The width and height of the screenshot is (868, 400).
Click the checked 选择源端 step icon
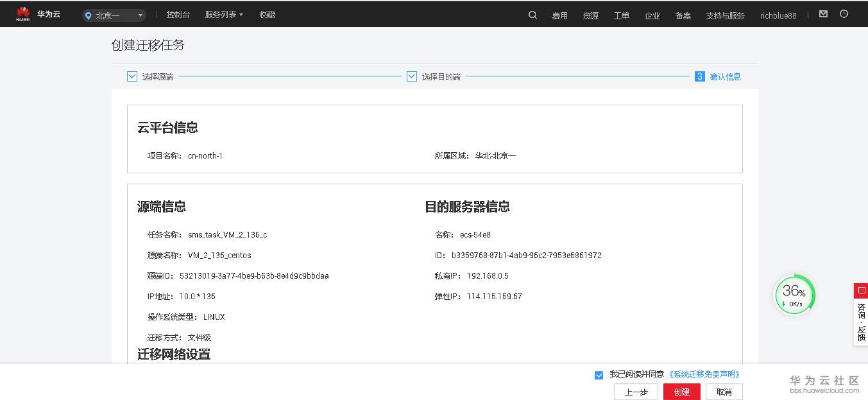pos(132,76)
